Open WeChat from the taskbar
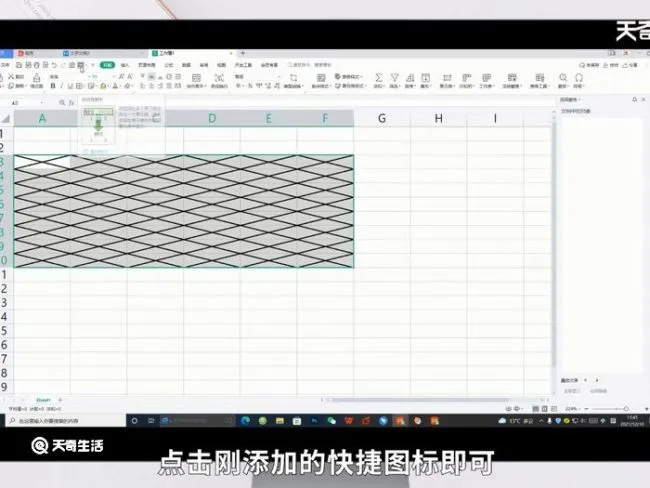The image size is (650, 488). tap(331, 421)
